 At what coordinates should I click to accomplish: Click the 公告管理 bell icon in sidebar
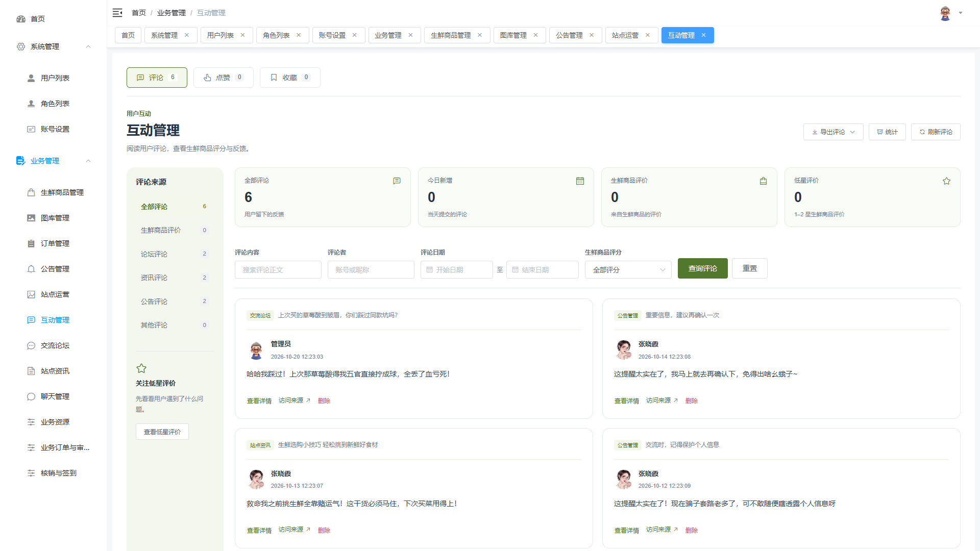point(31,269)
